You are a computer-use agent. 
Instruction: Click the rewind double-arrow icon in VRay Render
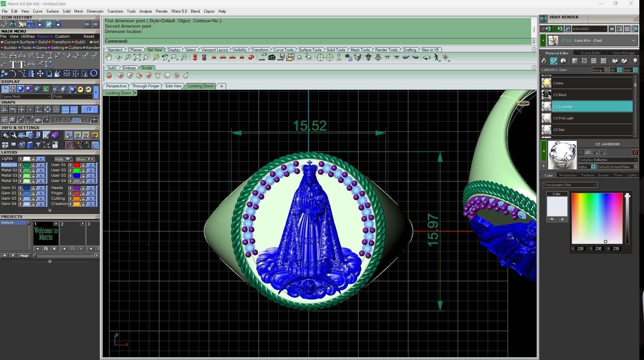(x=612, y=29)
